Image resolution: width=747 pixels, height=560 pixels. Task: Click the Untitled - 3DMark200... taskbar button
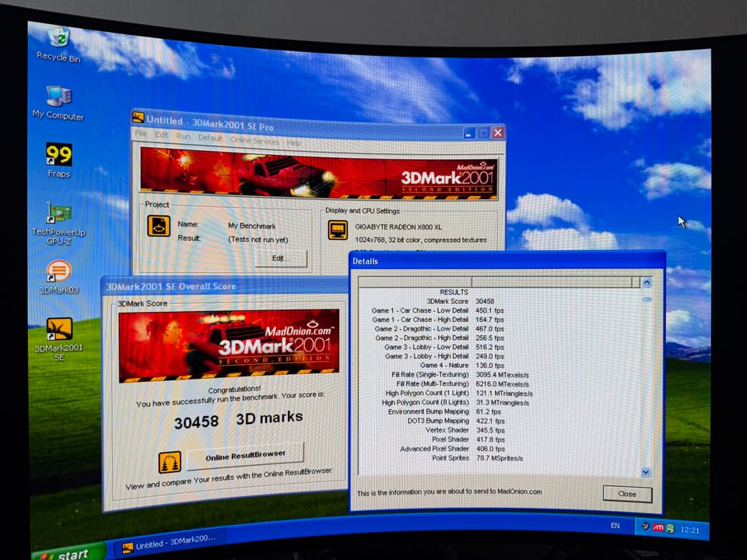click(169, 542)
